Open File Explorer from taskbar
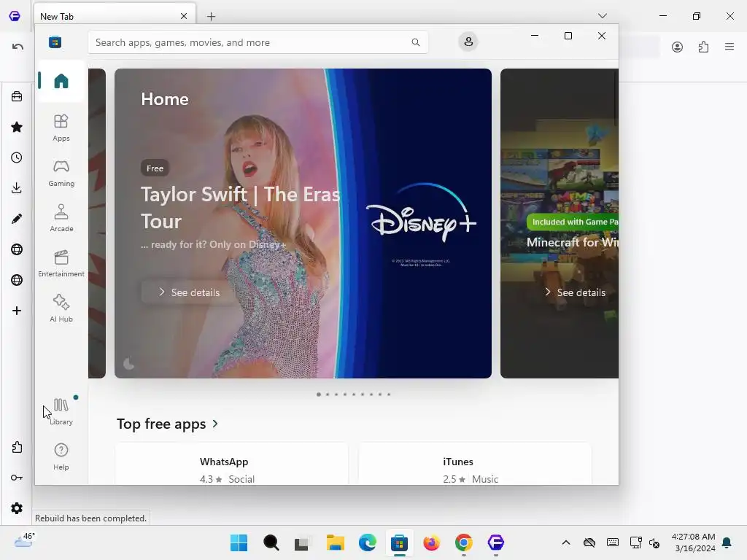Image resolution: width=747 pixels, height=560 pixels. [336, 542]
